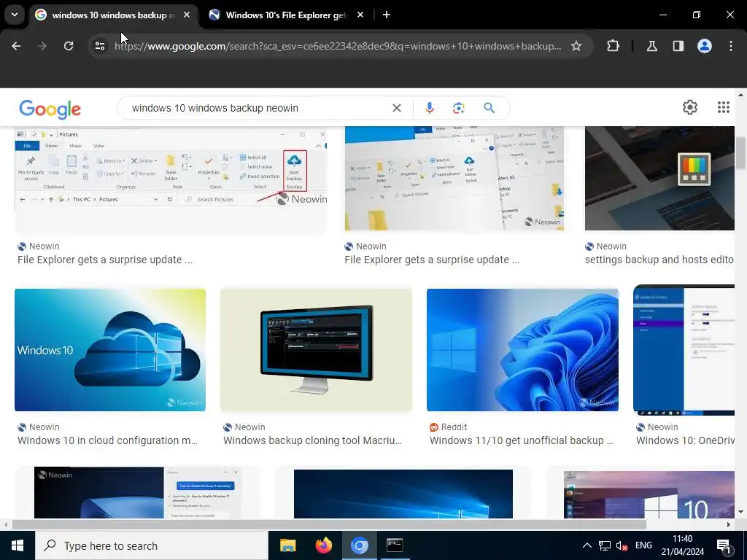Click the taskbar search box
Image resolution: width=747 pixels, height=560 pixels.
pyautogui.click(x=152, y=545)
